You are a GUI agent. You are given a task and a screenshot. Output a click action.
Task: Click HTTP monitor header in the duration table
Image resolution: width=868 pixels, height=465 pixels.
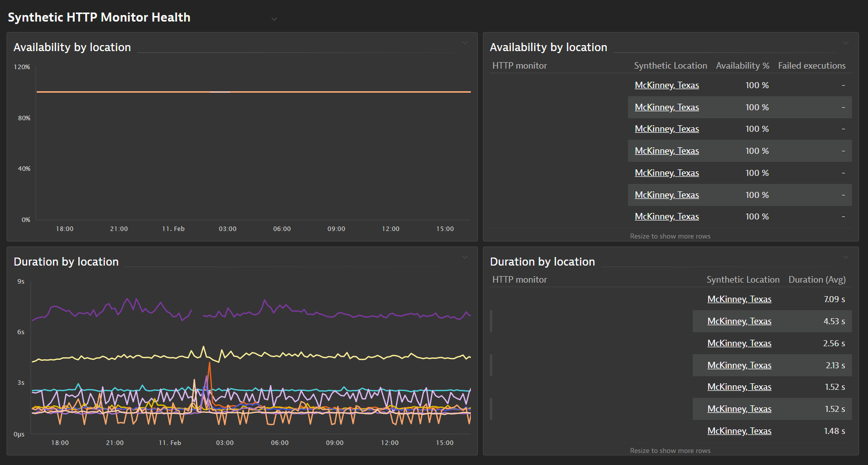point(519,280)
